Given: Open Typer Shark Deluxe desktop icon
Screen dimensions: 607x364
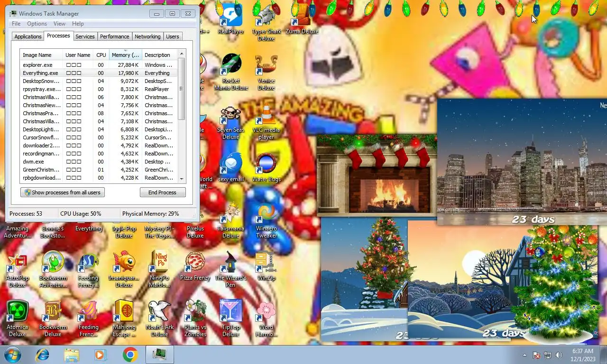Looking at the screenshot, I should (266, 23).
